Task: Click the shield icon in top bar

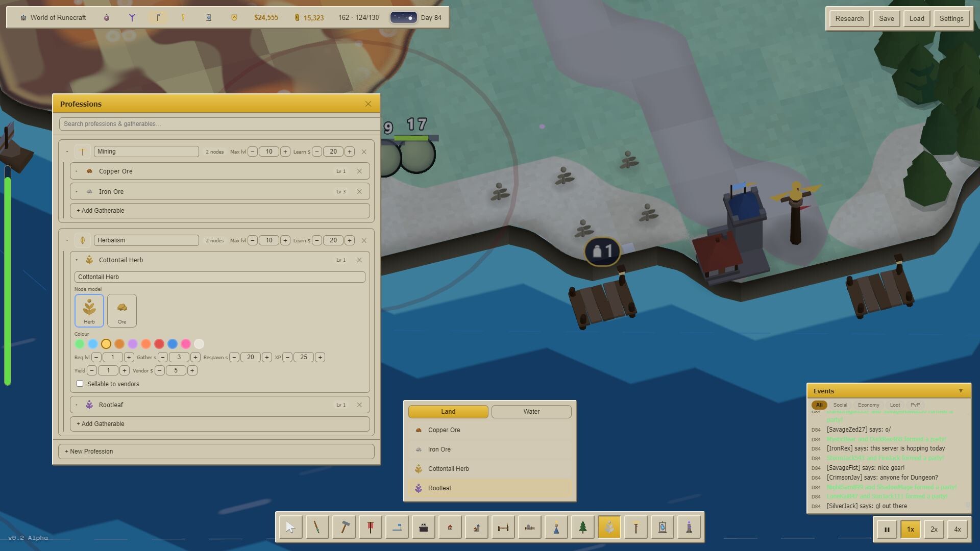Action: 234,17
